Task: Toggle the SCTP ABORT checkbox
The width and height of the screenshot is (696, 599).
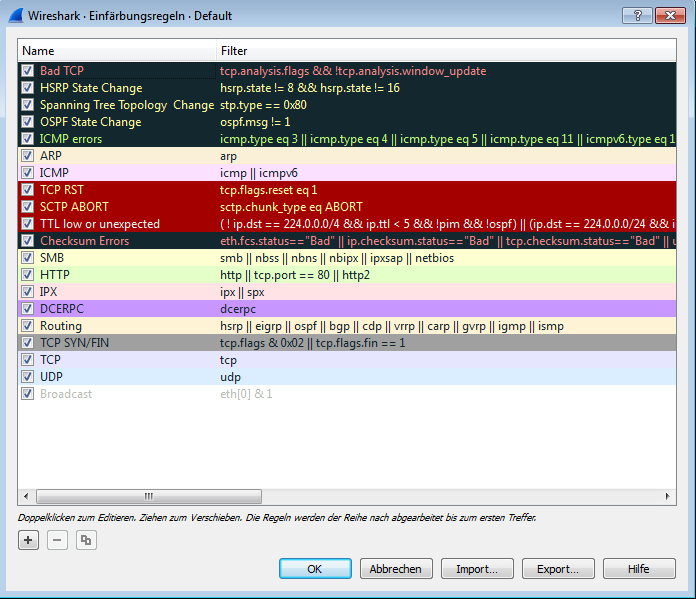Action: tap(28, 206)
